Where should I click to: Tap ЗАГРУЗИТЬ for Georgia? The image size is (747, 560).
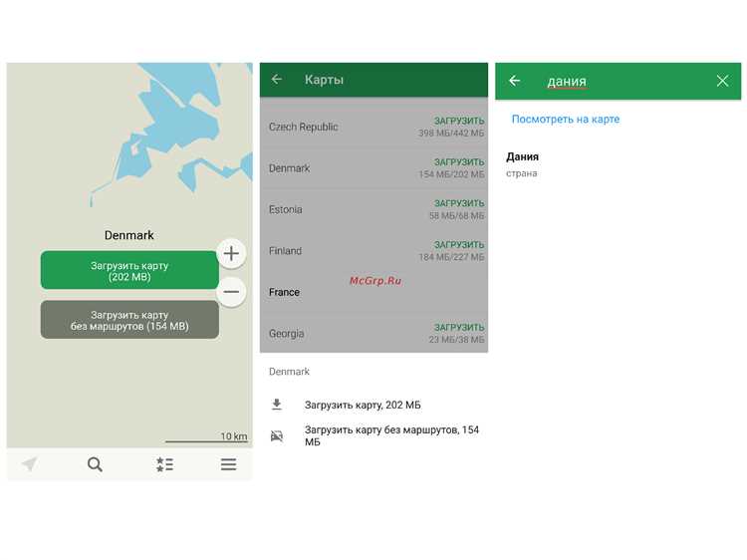point(459,328)
